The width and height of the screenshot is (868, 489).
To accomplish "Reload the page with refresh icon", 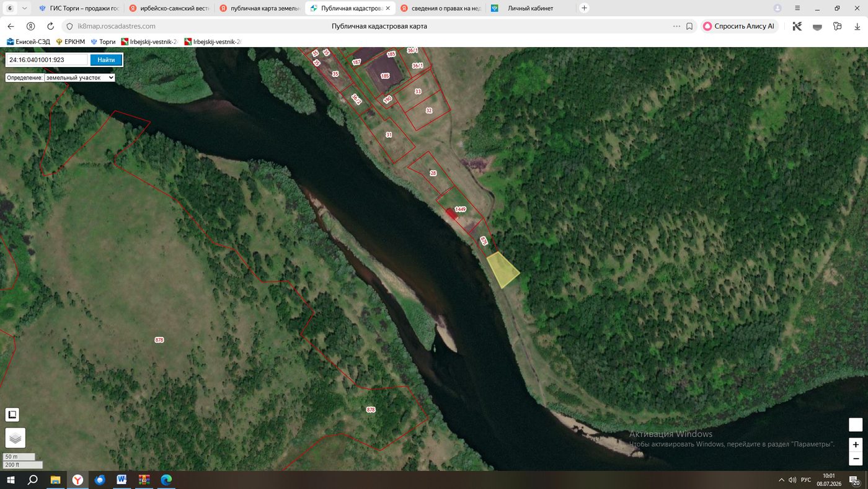I will coord(51,27).
